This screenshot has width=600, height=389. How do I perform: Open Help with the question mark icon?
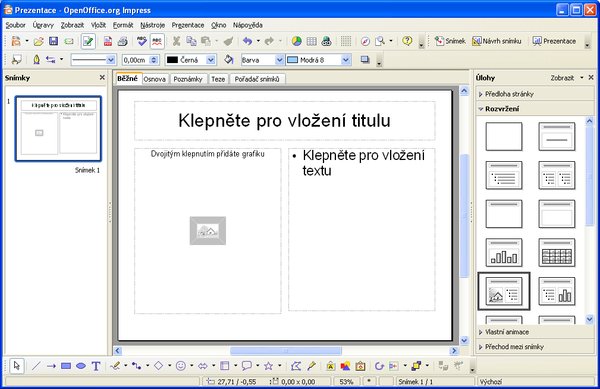click(408, 41)
